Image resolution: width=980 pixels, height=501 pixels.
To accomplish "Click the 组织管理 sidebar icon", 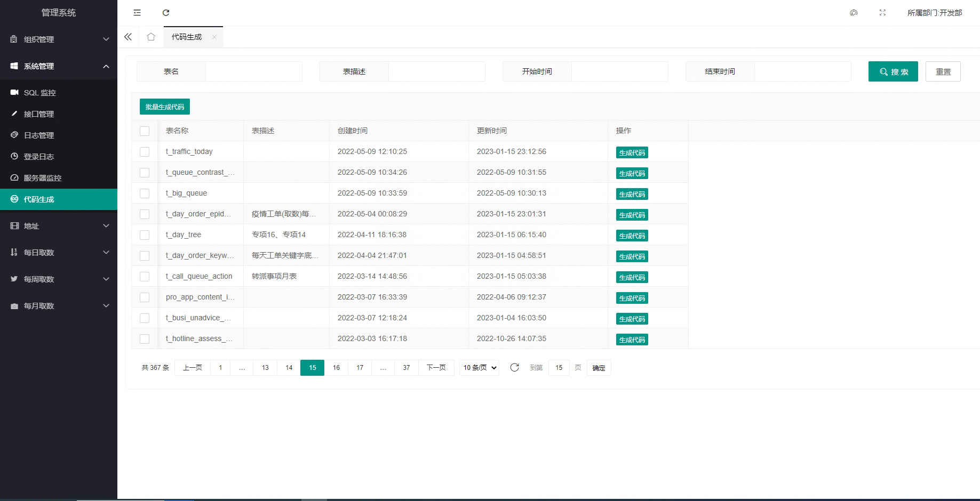I will (14, 39).
